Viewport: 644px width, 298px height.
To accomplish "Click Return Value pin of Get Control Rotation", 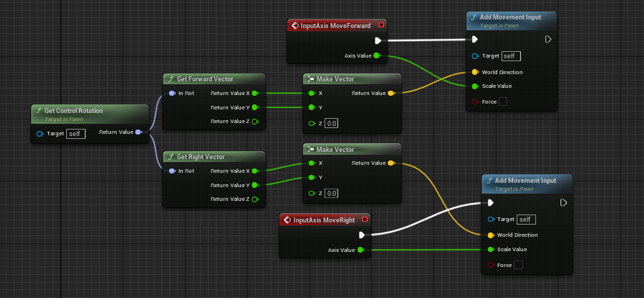I will [x=138, y=132].
